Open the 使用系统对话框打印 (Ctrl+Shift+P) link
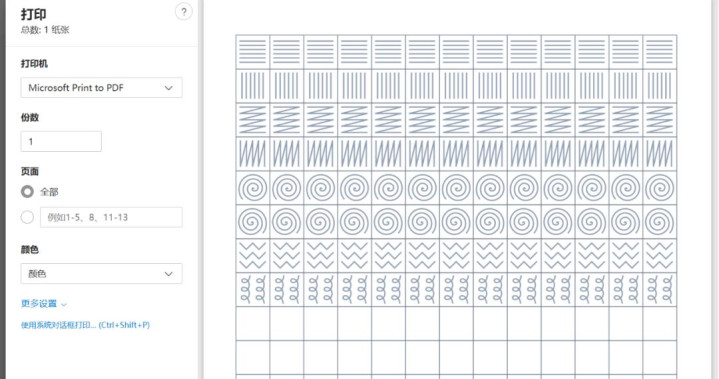Viewport: 719px width, 379px height. point(85,325)
